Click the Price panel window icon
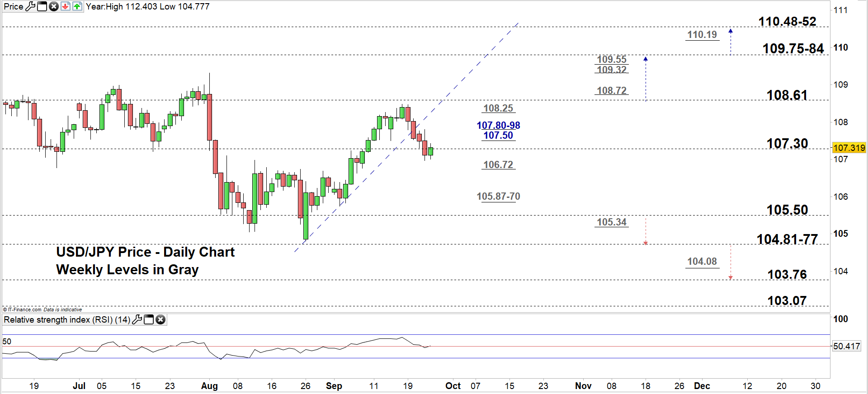 (42, 6)
